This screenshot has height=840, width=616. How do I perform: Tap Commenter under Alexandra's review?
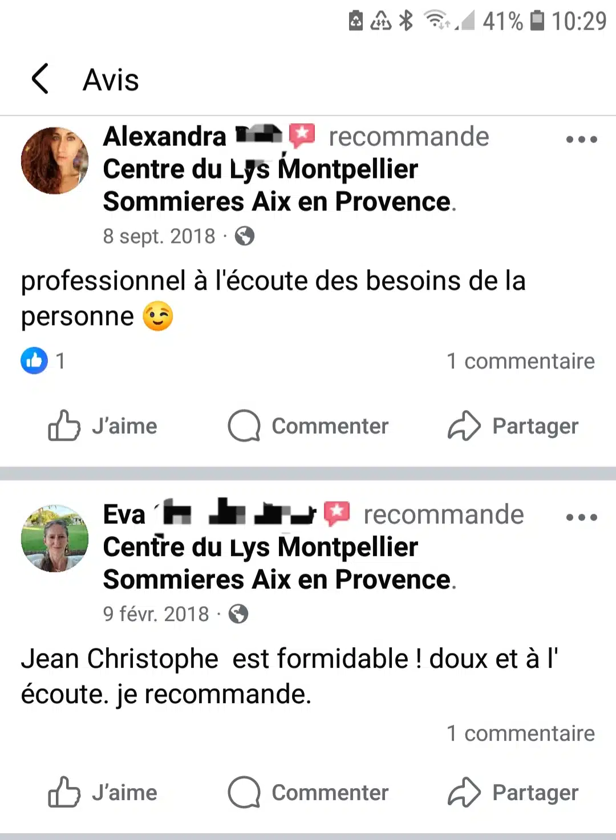pyautogui.click(x=309, y=426)
